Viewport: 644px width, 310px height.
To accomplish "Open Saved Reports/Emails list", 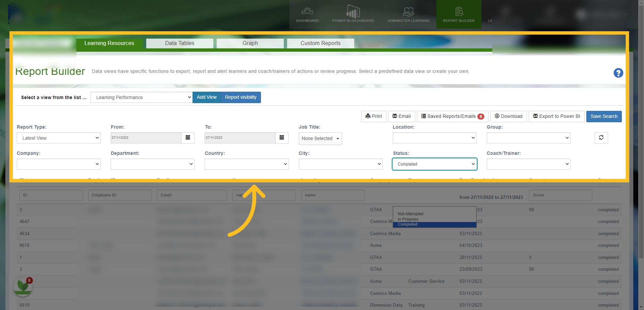I will (x=452, y=117).
